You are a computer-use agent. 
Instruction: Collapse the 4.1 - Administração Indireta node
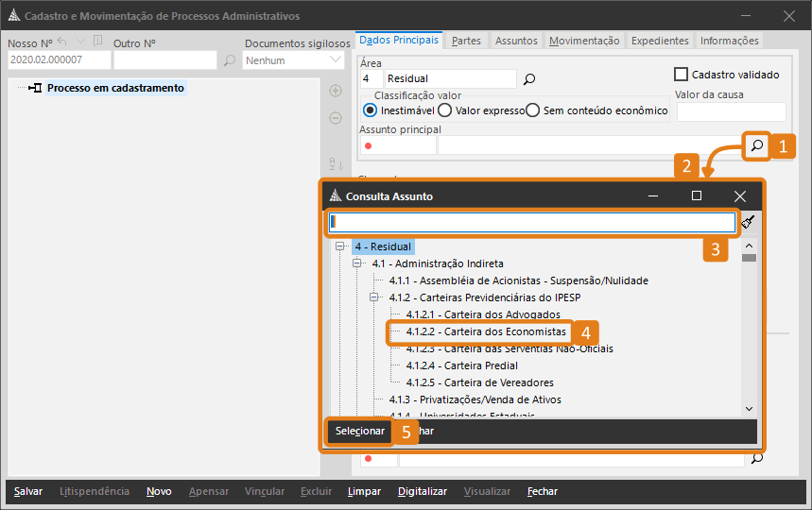coord(358,263)
